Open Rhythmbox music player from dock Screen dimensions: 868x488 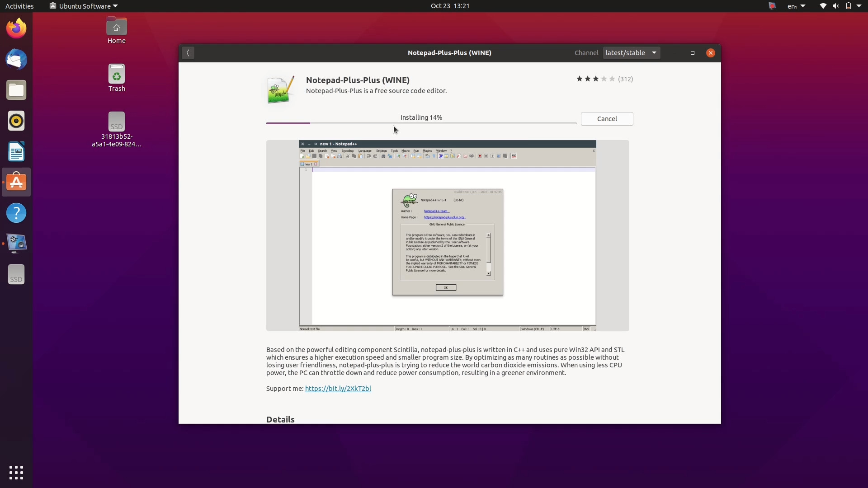tap(16, 121)
